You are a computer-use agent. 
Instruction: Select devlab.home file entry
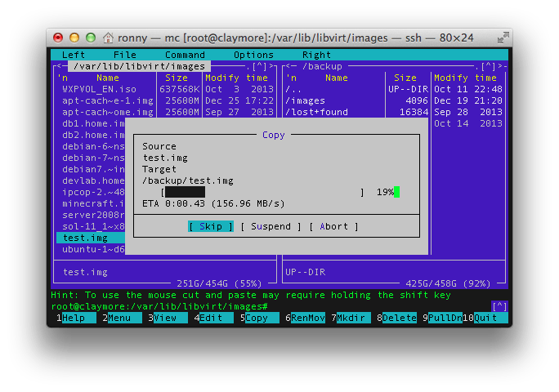[93, 180]
